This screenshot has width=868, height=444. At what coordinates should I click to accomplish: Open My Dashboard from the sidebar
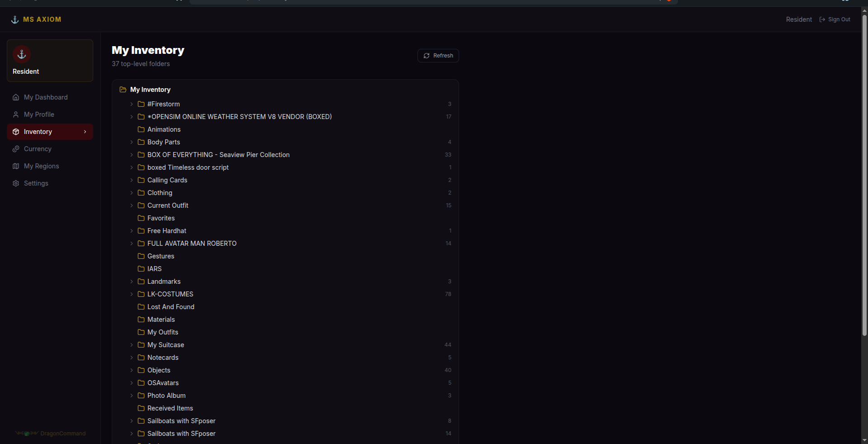pos(50,97)
